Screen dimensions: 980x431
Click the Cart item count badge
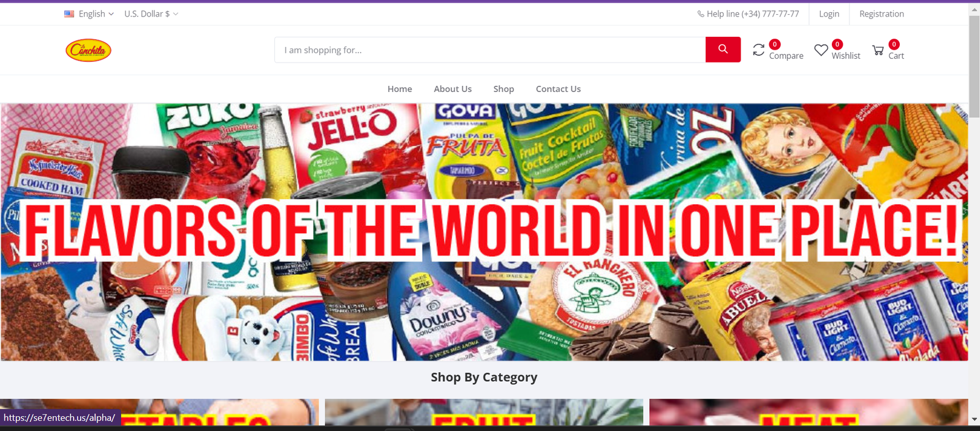894,44
